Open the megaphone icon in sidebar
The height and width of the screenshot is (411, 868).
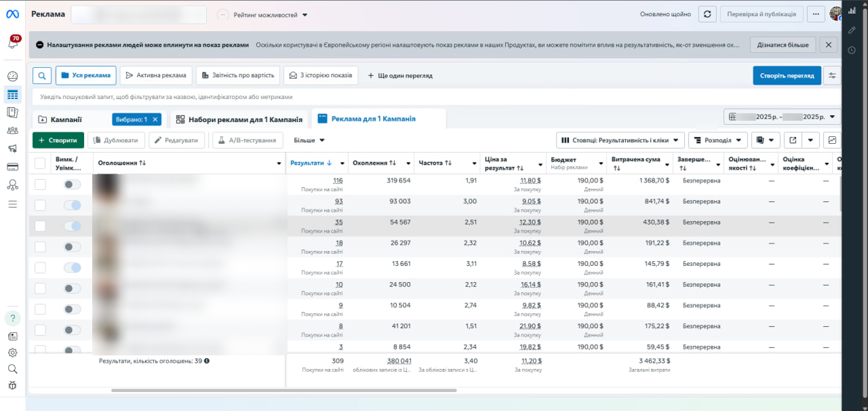(12, 149)
